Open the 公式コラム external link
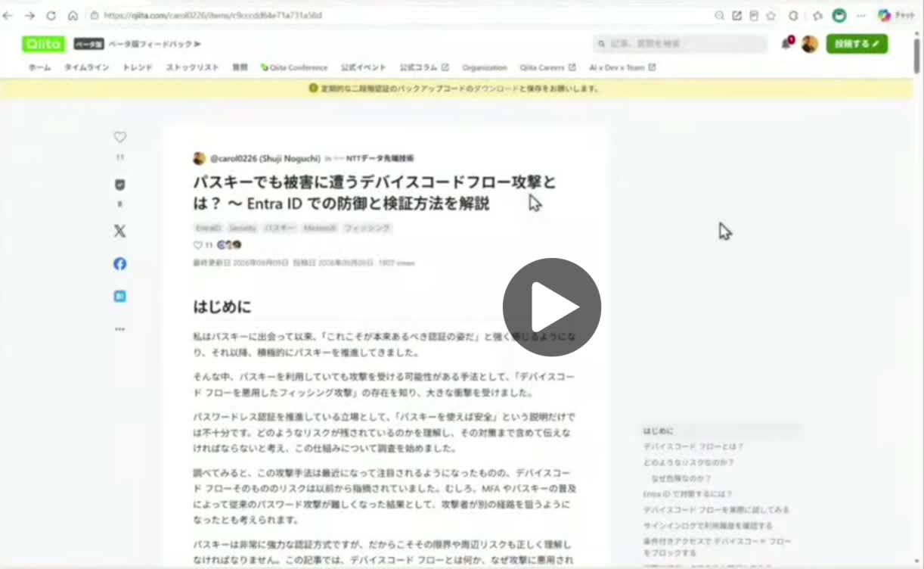Image resolution: width=924 pixels, height=569 pixels. pyautogui.click(x=424, y=67)
